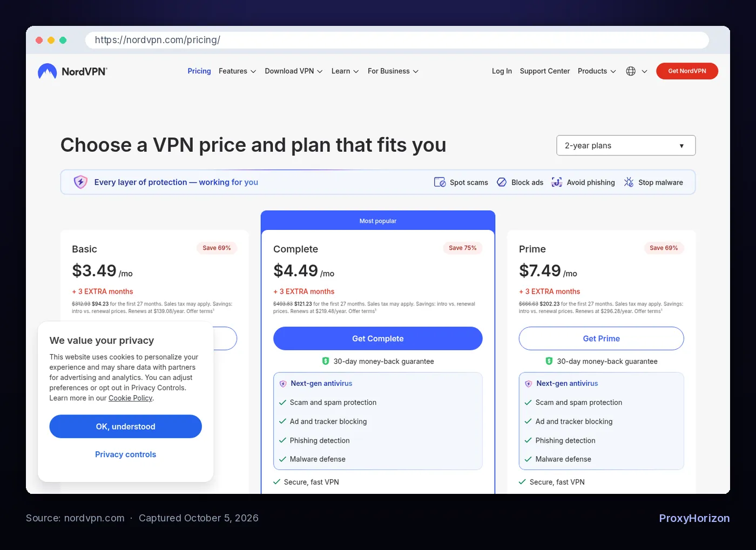Click Prime '30-day money-back guarantee' text
The height and width of the screenshot is (550, 756).
pos(607,361)
